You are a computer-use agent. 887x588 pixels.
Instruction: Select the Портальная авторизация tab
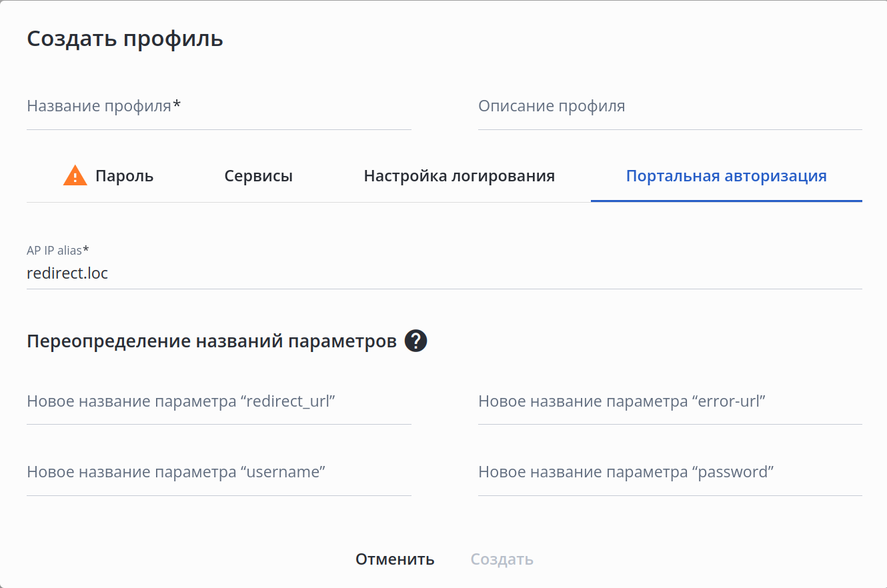coord(726,176)
